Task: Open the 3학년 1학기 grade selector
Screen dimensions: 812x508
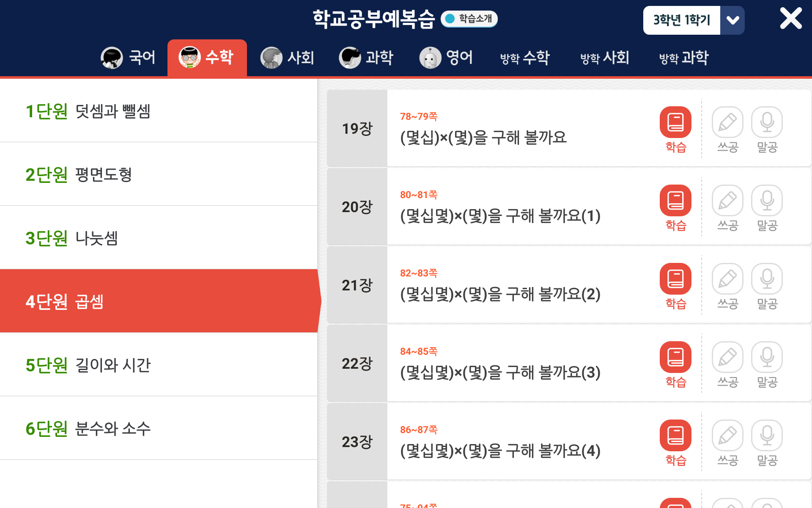Action: click(682, 20)
